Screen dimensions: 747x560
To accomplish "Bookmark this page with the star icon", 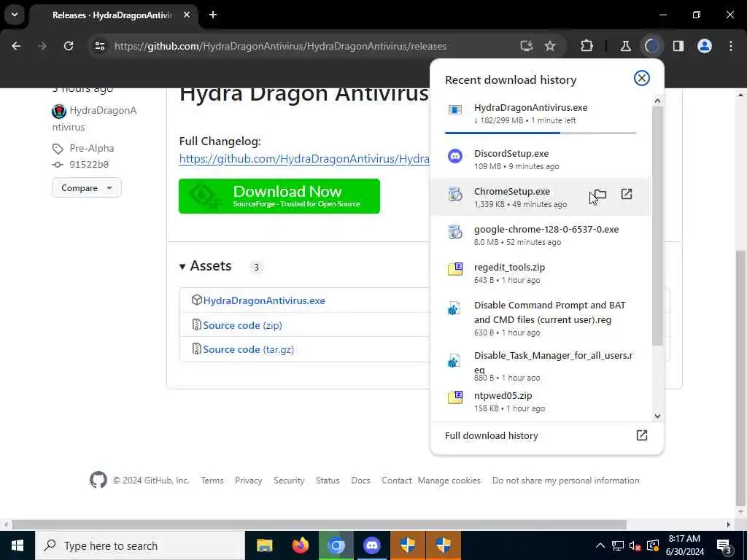I will pos(550,46).
